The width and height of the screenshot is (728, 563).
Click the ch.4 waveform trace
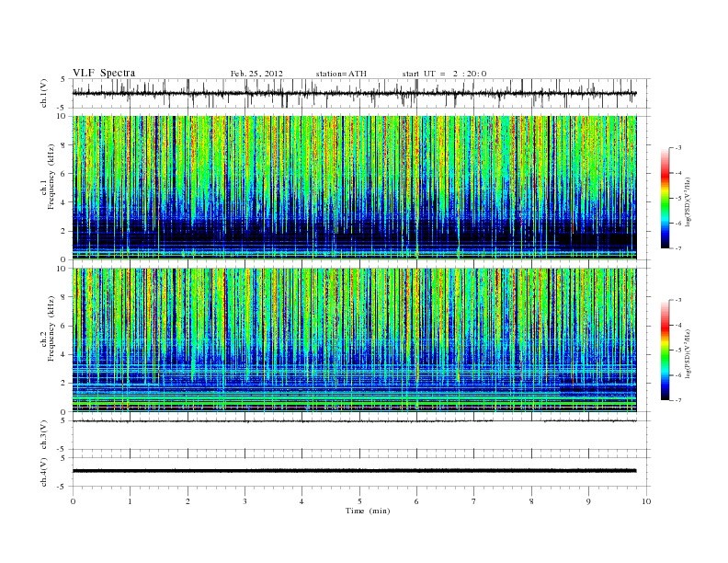(x=354, y=471)
